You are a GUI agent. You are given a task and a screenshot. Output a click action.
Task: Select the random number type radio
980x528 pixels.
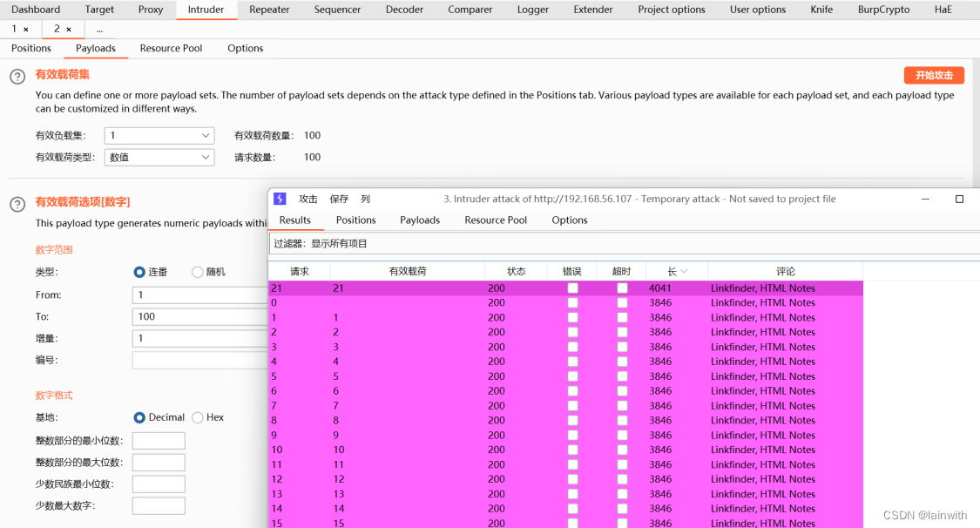(x=198, y=272)
